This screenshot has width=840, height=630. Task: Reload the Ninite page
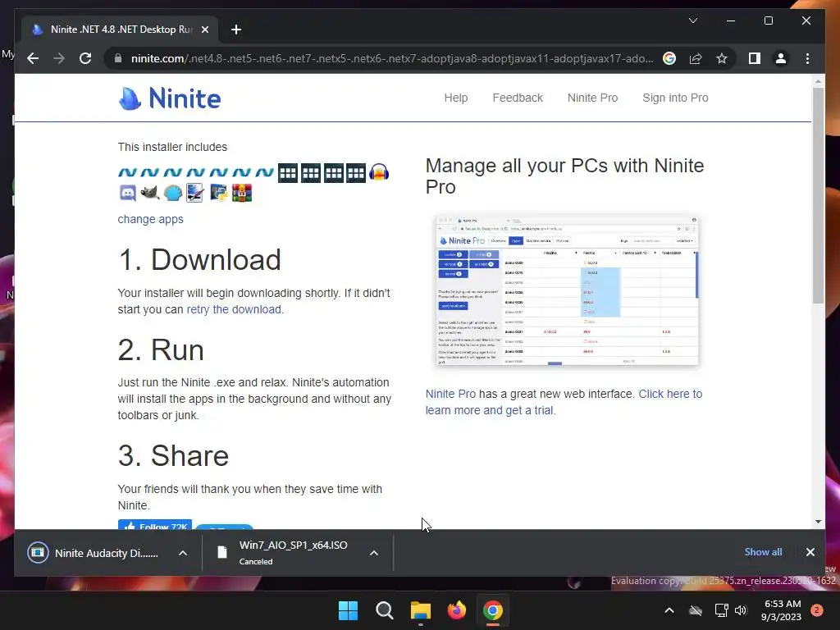pos(85,58)
